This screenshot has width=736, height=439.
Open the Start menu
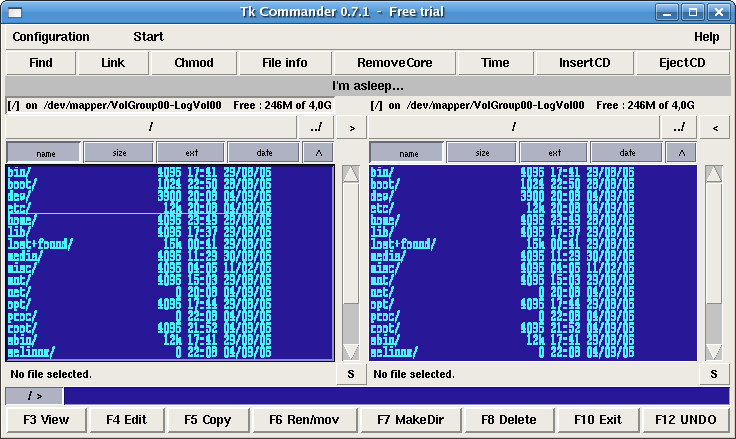click(148, 37)
